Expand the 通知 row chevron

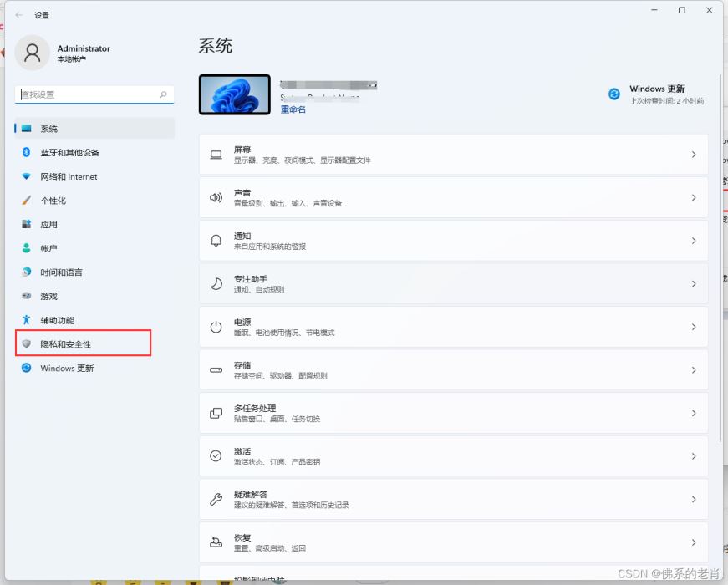(x=694, y=241)
